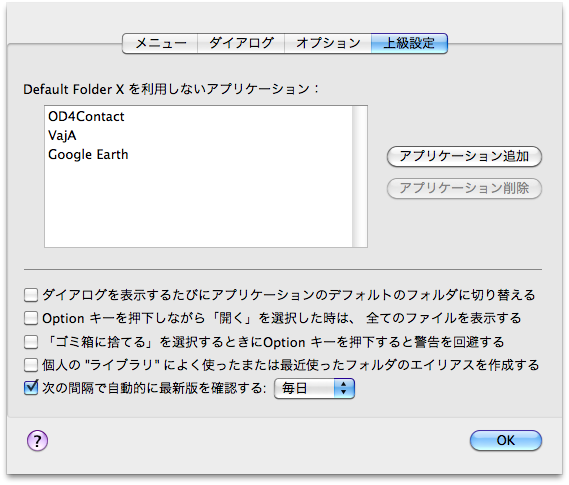Open the 毎日 update interval dropdown

coord(314,389)
